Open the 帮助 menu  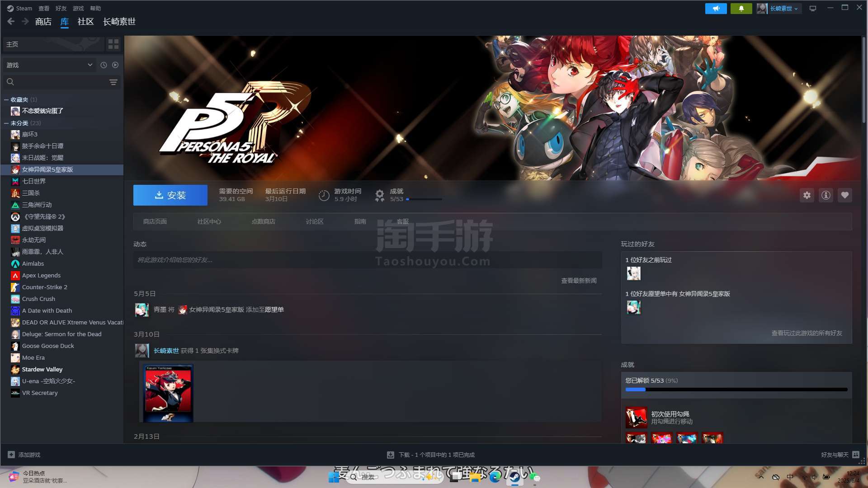click(x=95, y=8)
